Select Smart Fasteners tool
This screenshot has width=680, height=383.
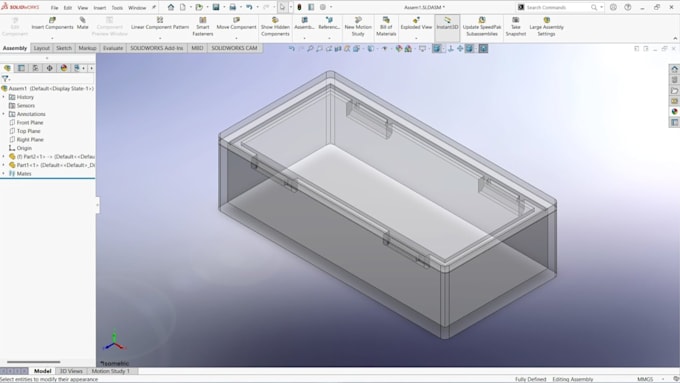pyautogui.click(x=203, y=20)
